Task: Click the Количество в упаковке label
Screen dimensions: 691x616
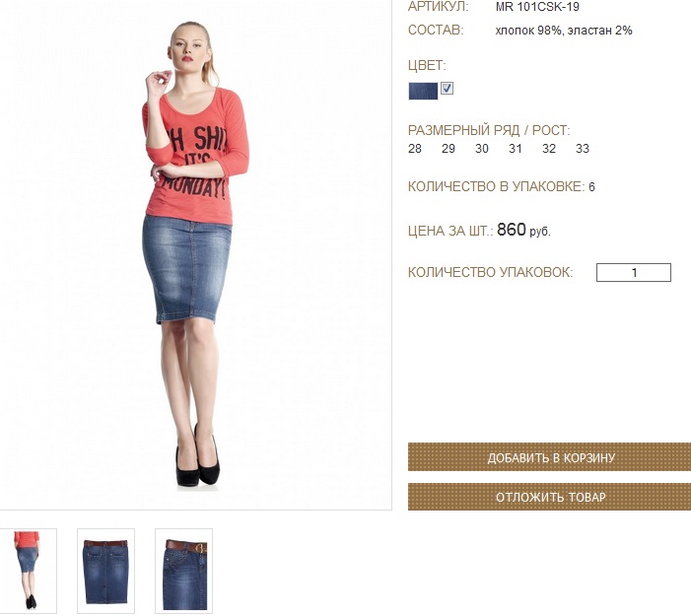Action: [496, 187]
